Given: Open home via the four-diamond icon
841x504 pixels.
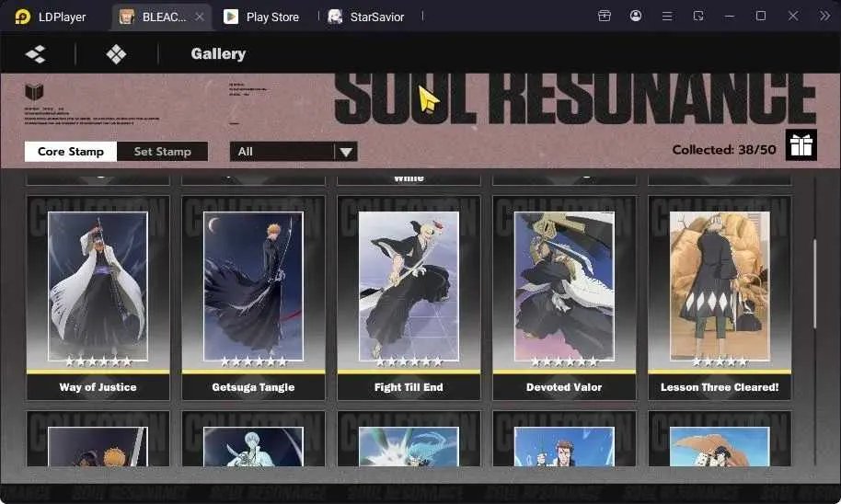Looking at the screenshot, I should [x=116, y=54].
